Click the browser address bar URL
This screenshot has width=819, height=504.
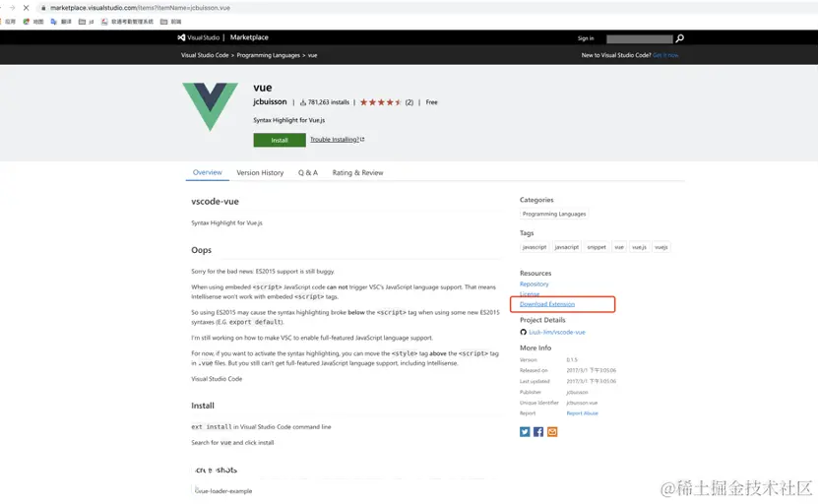(140, 8)
